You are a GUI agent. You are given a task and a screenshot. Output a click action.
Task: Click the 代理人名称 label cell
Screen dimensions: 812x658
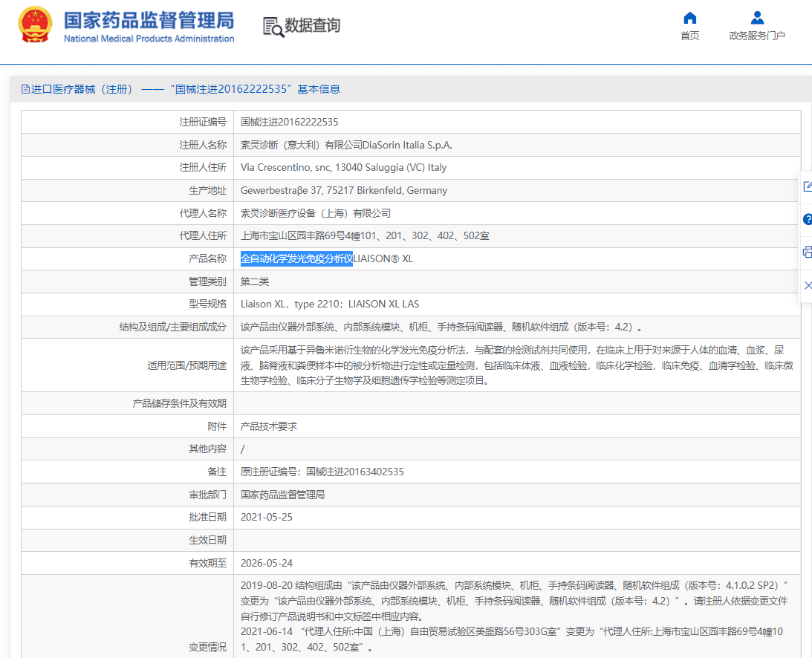coord(127,213)
